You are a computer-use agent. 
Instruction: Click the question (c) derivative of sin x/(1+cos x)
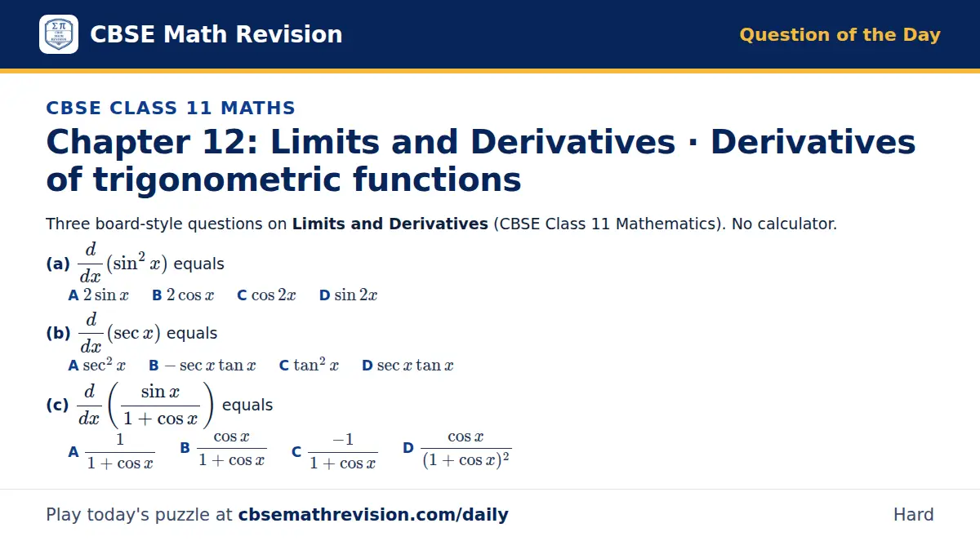coord(159,405)
